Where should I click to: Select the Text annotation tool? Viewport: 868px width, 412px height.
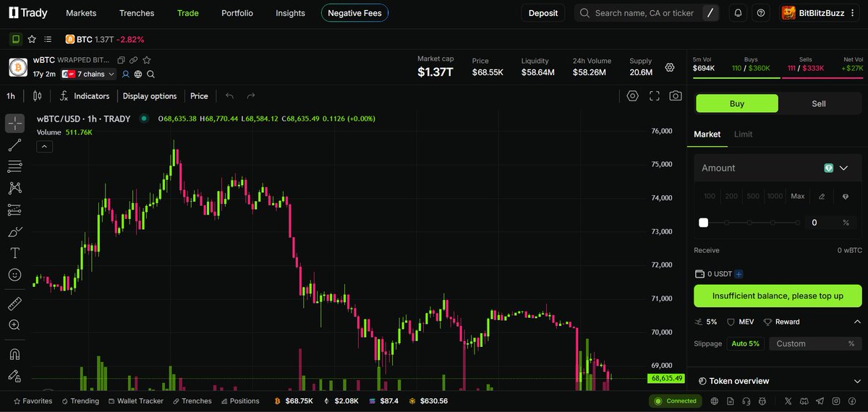click(14, 253)
